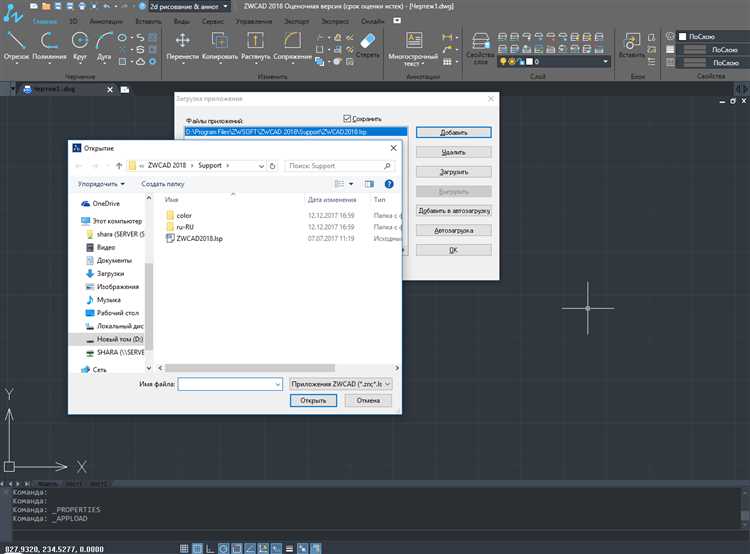
Task: Select the Дуга arc tool
Action: [x=104, y=45]
